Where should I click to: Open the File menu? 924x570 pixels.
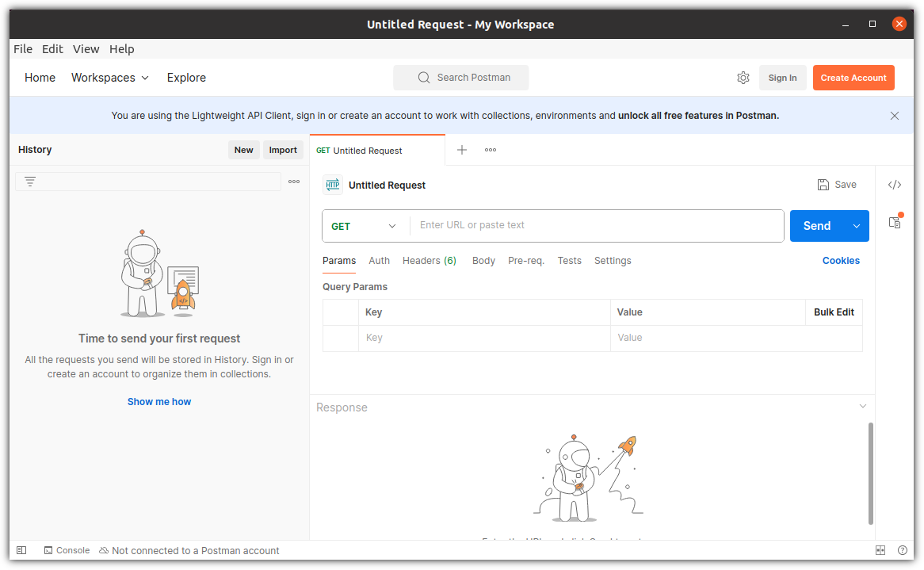[23, 49]
